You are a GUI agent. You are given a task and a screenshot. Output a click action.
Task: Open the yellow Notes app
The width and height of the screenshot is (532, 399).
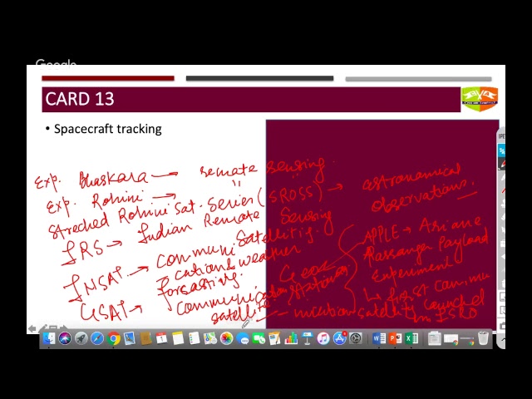pos(178,338)
